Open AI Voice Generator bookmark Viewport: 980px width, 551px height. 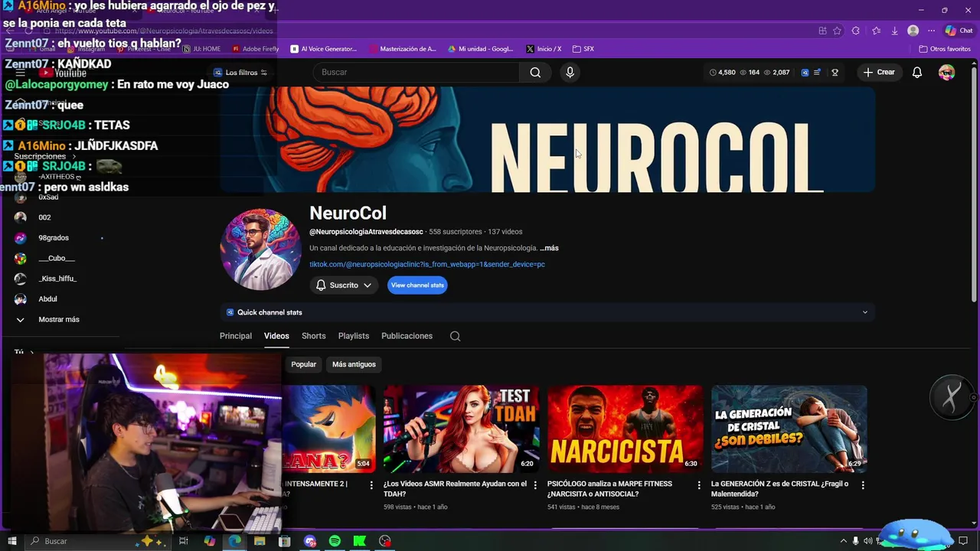(323, 49)
